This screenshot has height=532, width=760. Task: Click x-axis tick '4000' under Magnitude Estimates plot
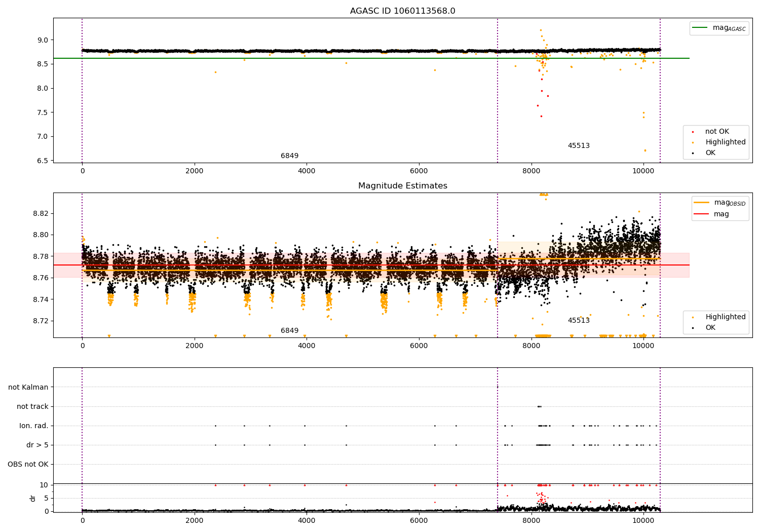pyautogui.click(x=307, y=346)
